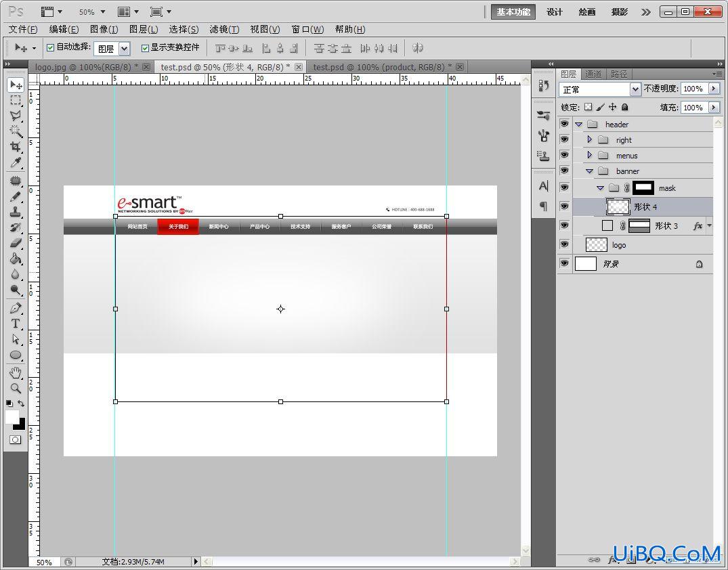Screen dimensions: 728x570
Task: Click the background color swatch
Action: coord(21,424)
